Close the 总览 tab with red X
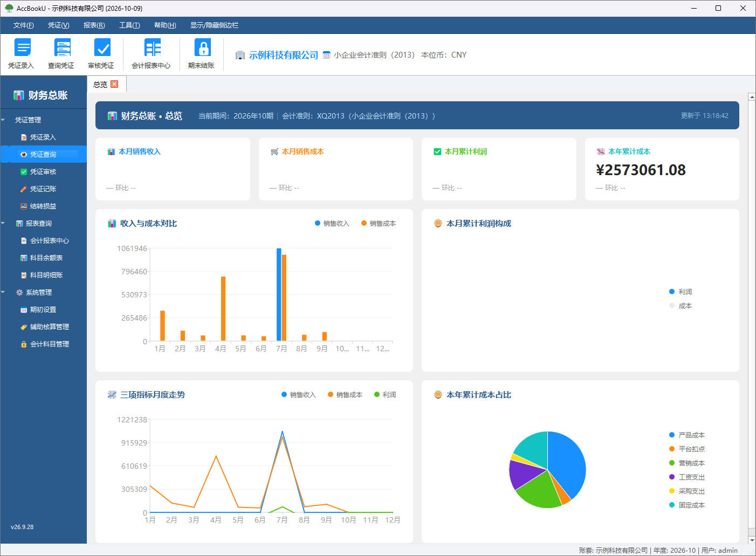Screen dimensions: 756x556 (114, 84)
